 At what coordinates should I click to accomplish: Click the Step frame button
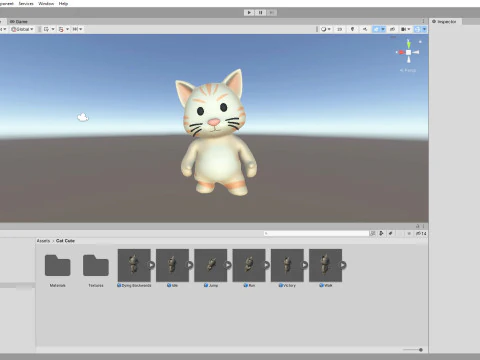pos(271,13)
